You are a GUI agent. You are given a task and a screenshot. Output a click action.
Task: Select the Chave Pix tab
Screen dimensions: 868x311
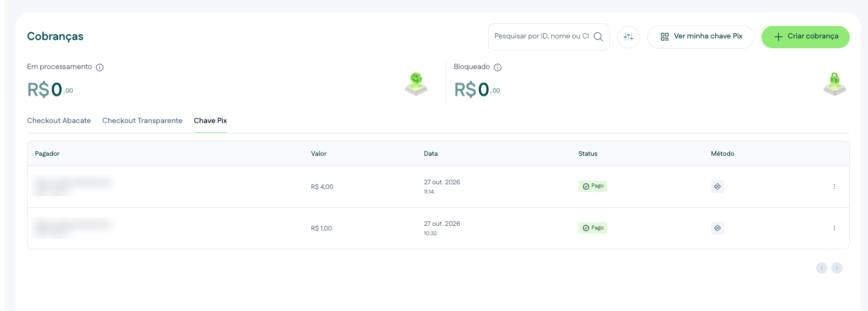tap(210, 120)
